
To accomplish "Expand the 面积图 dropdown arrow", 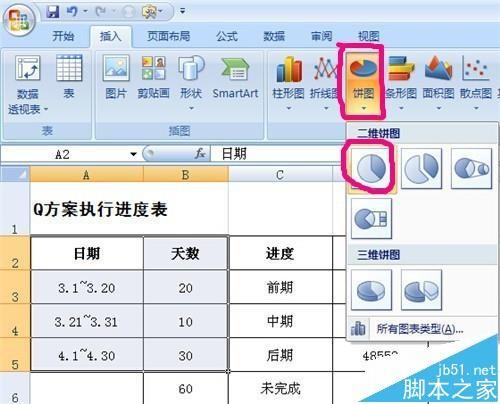I will pyautogui.click(x=439, y=108).
